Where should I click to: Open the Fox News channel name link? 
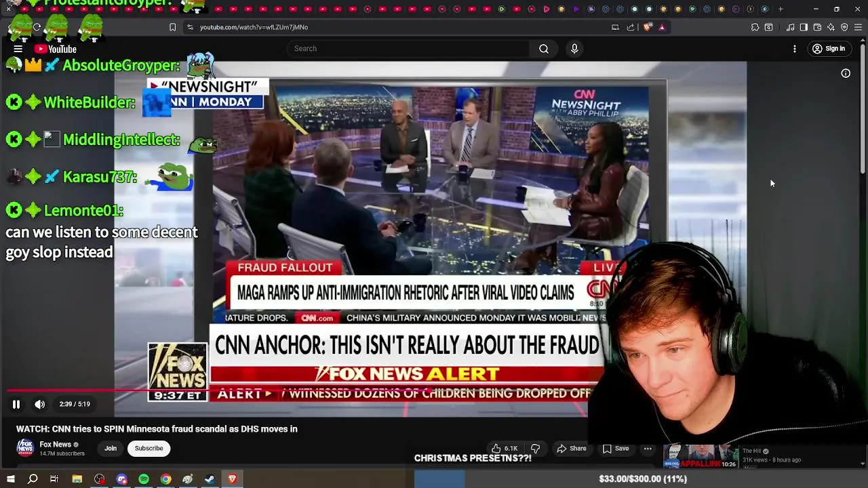[x=55, y=445]
